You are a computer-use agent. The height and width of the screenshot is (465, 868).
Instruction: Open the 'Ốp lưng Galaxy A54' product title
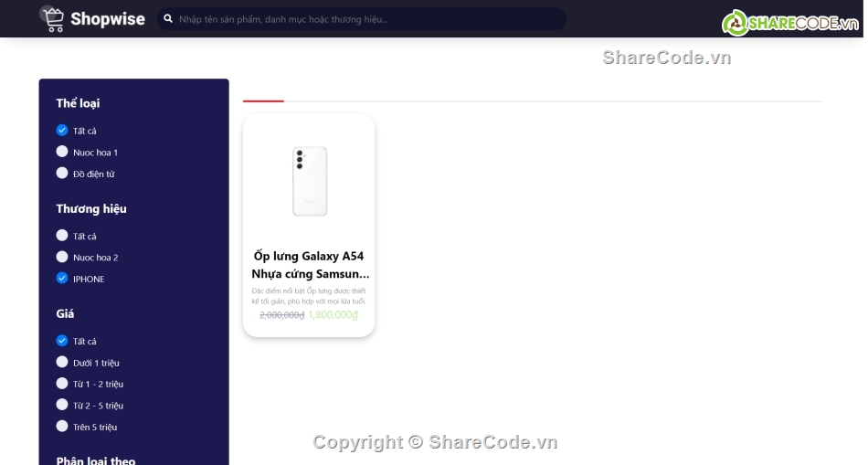(x=310, y=265)
